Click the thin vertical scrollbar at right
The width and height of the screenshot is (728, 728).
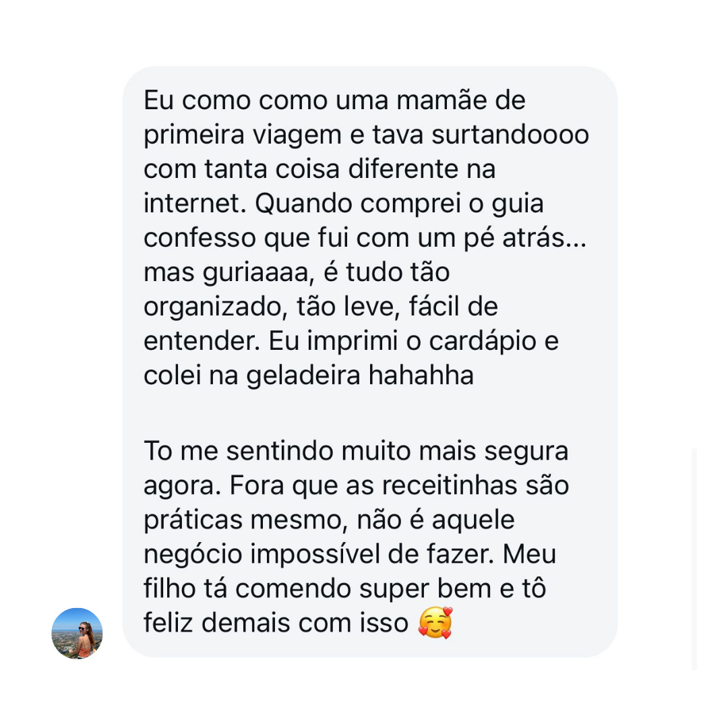[694, 558]
